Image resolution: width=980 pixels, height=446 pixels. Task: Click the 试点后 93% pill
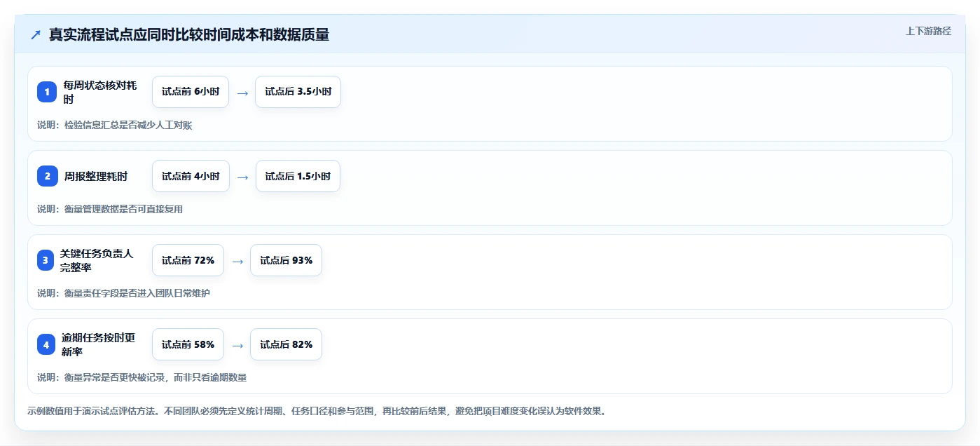point(286,260)
